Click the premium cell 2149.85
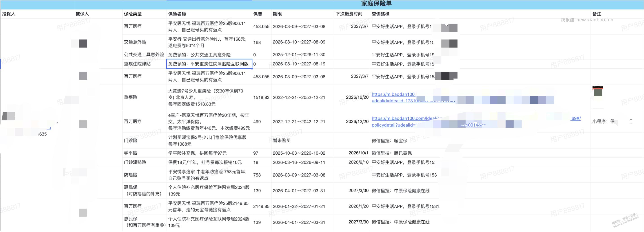Image resolution: width=644 pixels, height=232 pixels. (261, 206)
